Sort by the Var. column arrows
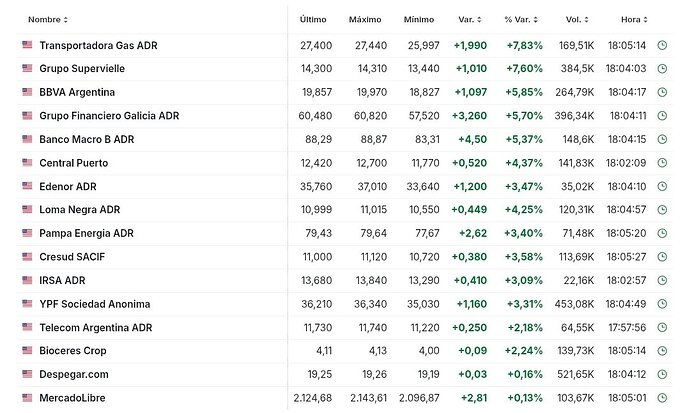Viewport: 690px width, 413px height. 470,19
